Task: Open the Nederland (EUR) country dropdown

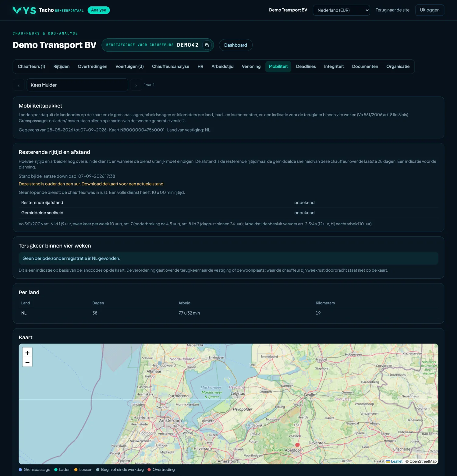Action: coord(341,10)
